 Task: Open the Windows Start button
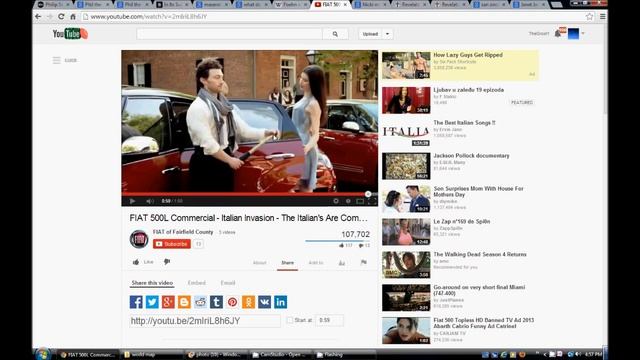click(42, 354)
